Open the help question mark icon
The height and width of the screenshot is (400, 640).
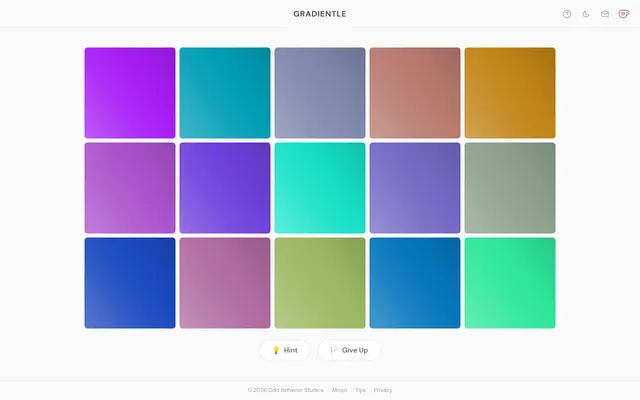[567, 14]
